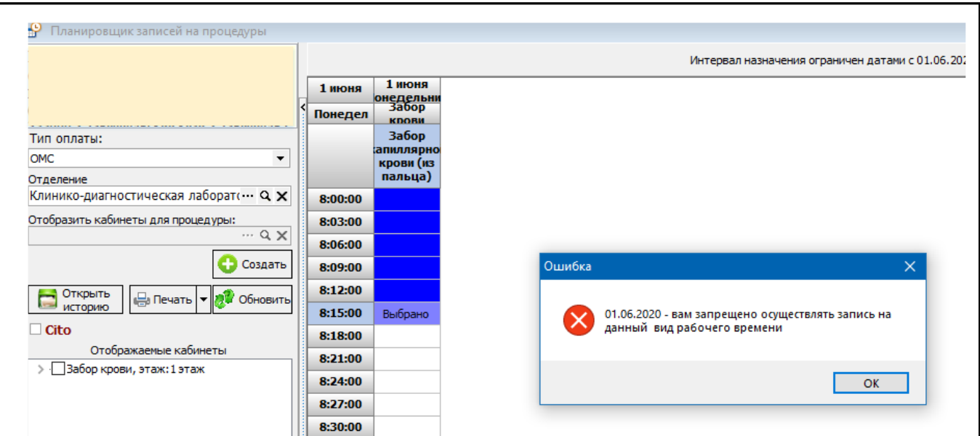The height and width of the screenshot is (436, 980).
Task: Click the Отделение input field text
Action: pos(134,196)
